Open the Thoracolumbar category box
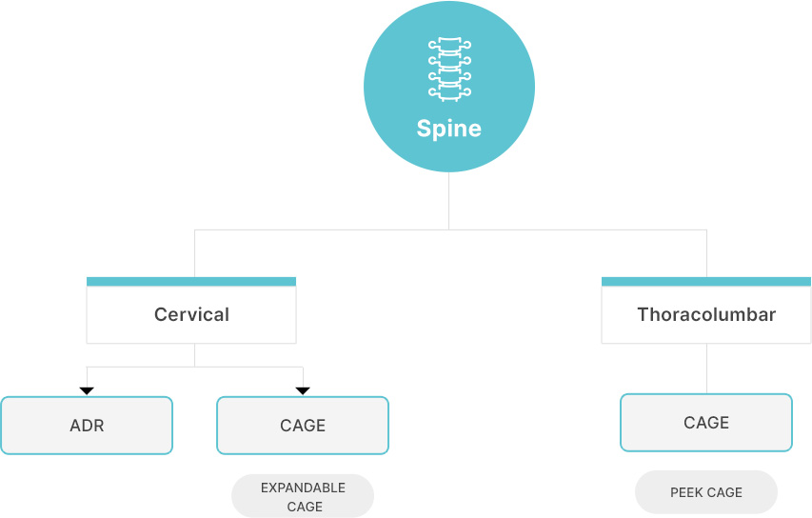812x518 pixels. point(706,310)
